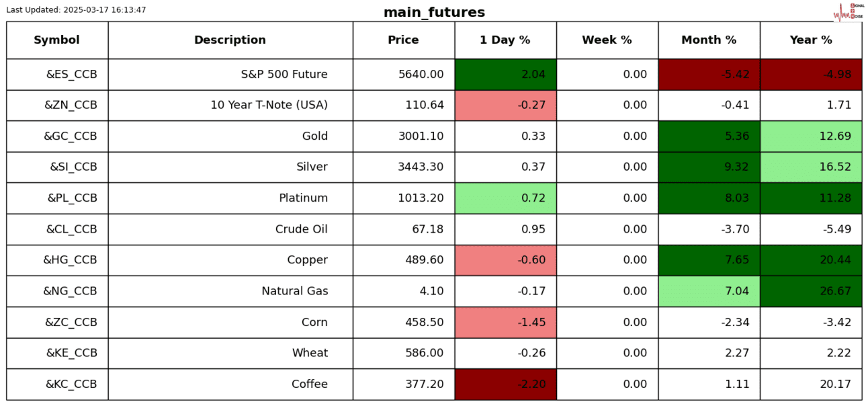Click the Year % column header
The image size is (868, 406).
(811, 40)
